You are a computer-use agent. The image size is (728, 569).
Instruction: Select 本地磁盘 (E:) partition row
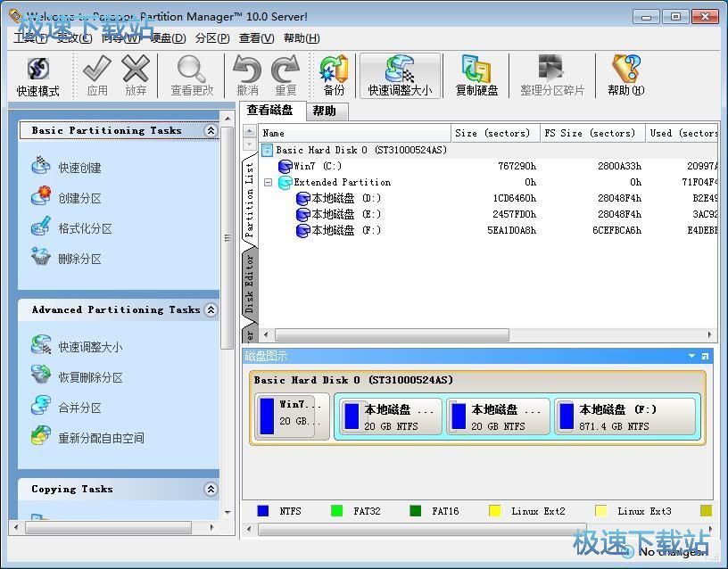tap(487, 214)
